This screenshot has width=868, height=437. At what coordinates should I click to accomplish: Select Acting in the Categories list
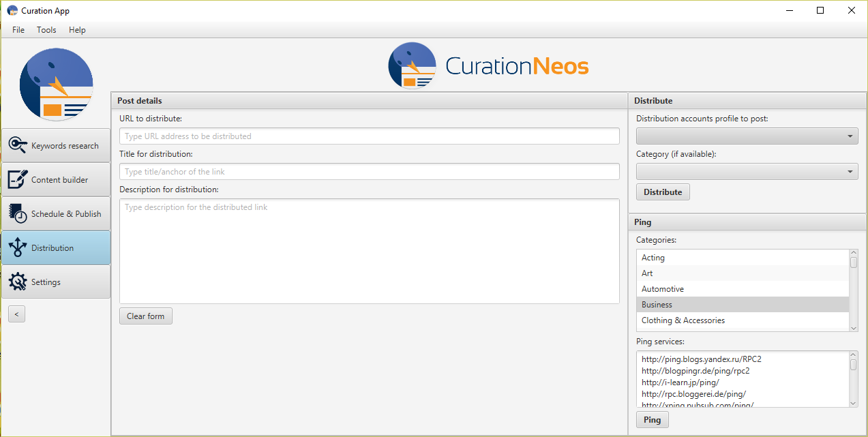coord(743,258)
